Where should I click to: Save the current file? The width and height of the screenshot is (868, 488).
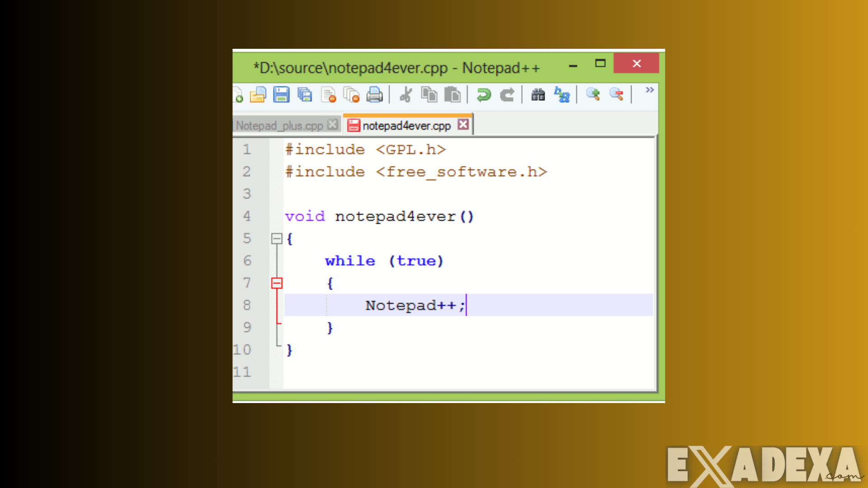pyautogui.click(x=281, y=95)
